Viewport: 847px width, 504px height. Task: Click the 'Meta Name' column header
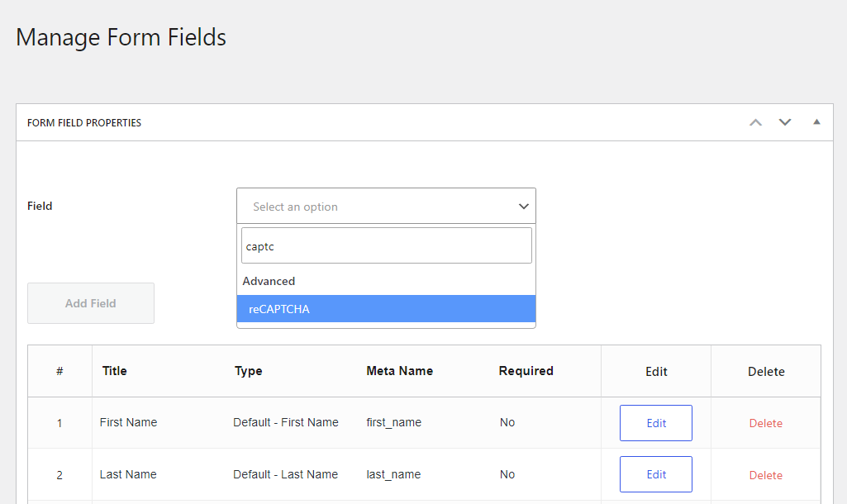point(400,371)
